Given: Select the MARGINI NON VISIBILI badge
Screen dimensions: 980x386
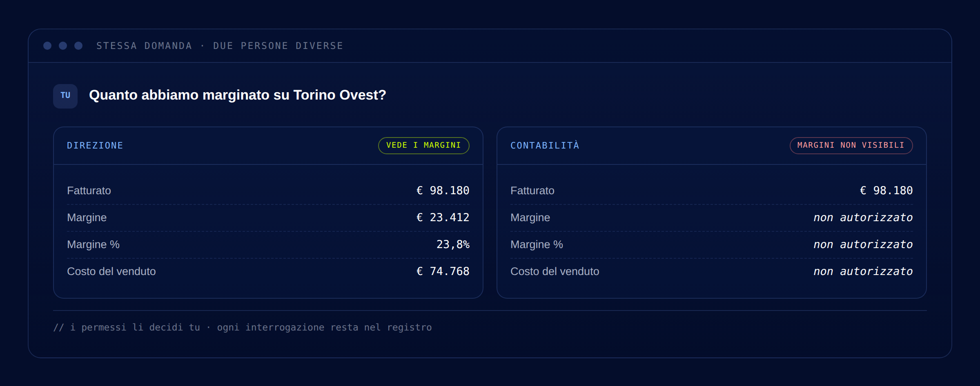Looking at the screenshot, I should coord(851,145).
